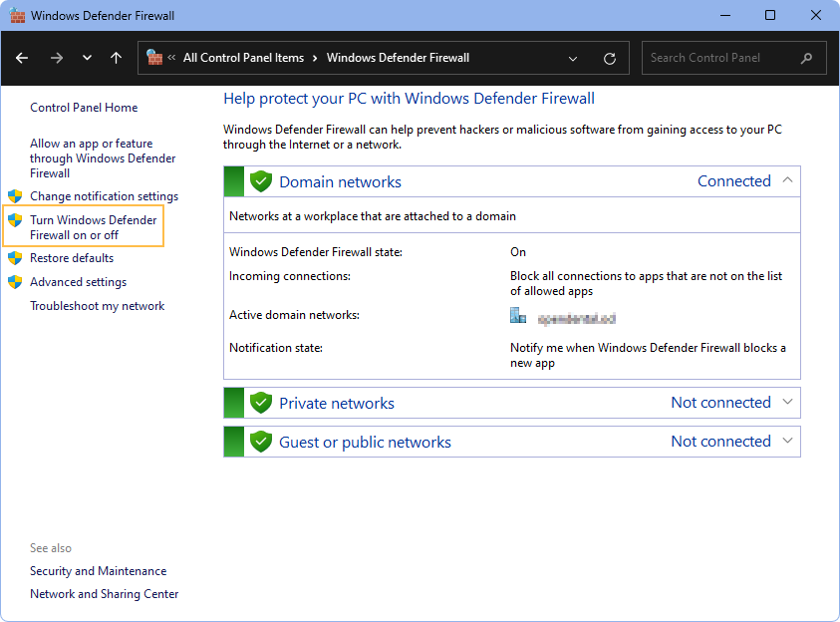Click the forward navigation arrow
Image resolution: width=840 pixels, height=622 pixels.
coord(56,58)
